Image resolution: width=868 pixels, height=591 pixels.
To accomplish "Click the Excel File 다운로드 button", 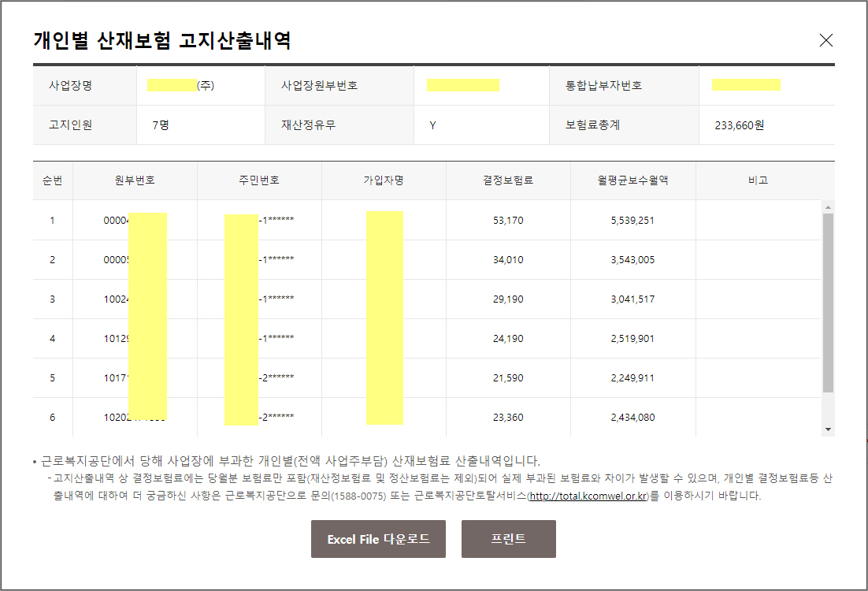I will click(x=378, y=539).
